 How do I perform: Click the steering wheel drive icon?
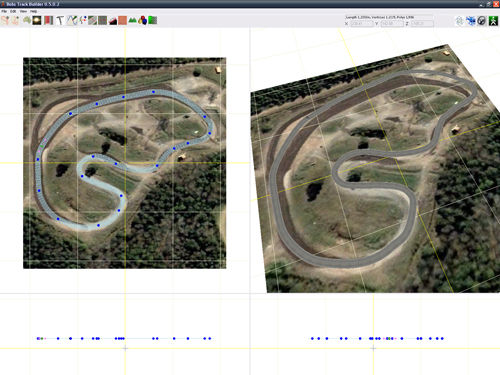pos(481,21)
